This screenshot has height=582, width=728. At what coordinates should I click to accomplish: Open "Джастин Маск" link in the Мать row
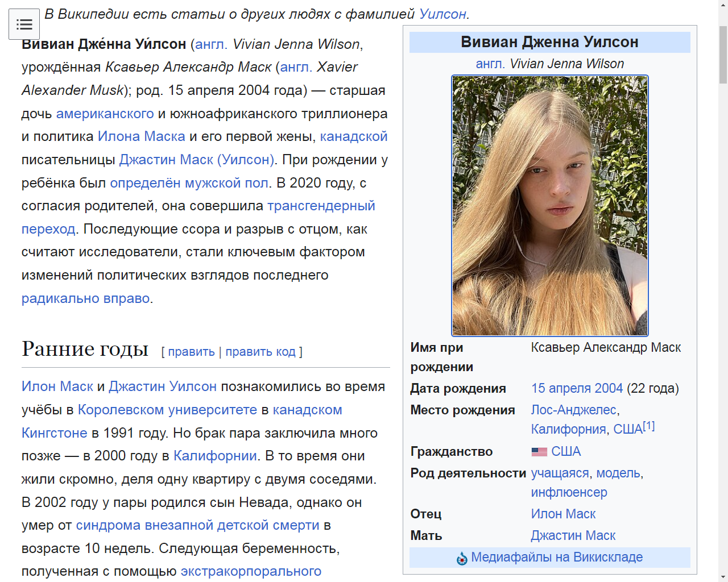(x=573, y=535)
